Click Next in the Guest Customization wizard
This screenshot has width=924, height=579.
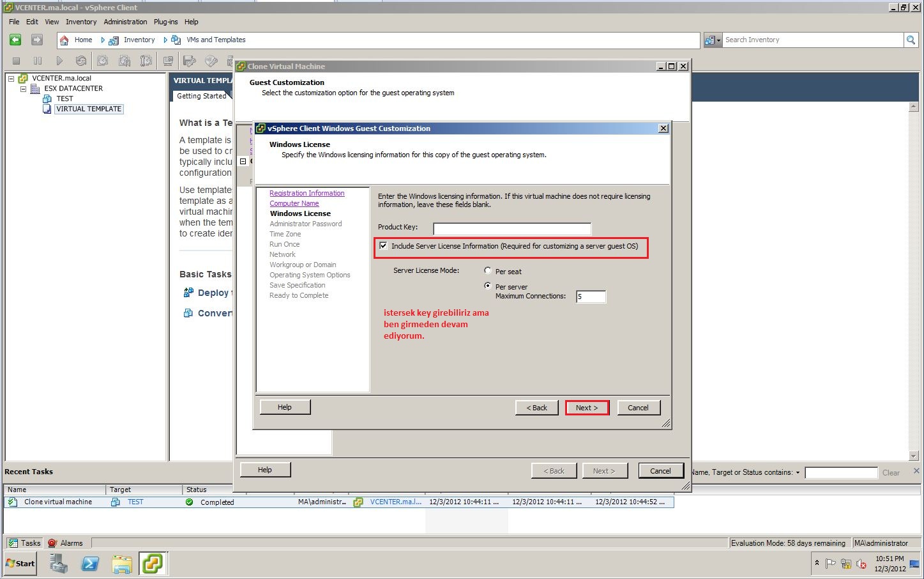pos(587,408)
